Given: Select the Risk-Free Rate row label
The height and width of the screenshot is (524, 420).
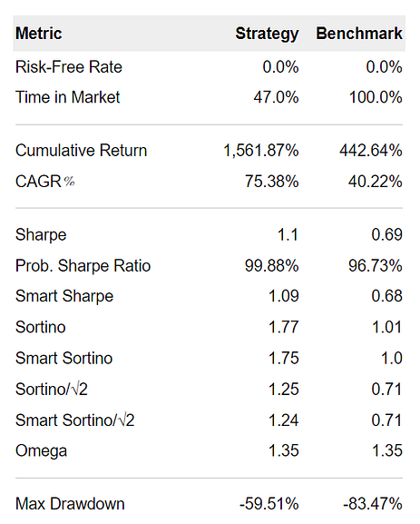Looking at the screenshot, I should click(69, 67).
